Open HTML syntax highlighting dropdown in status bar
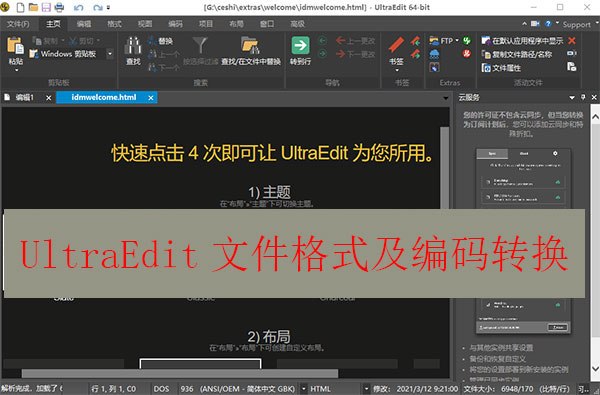Viewport: 600px width, 395px height. tap(366, 389)
